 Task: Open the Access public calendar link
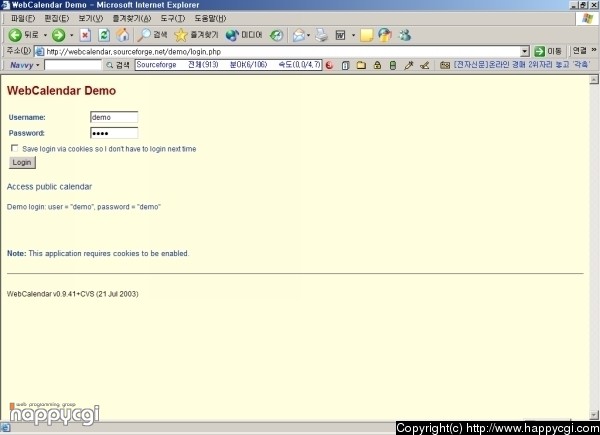[x=49, y=187]
